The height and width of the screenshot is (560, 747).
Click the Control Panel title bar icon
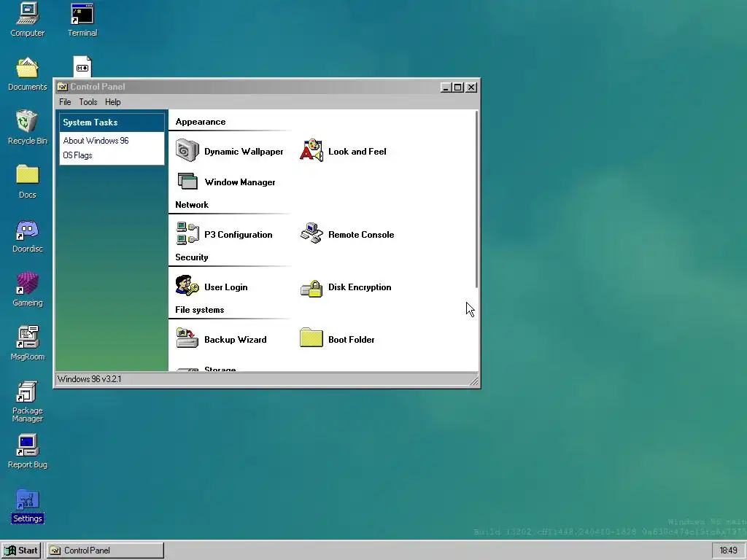coord(62,87)
